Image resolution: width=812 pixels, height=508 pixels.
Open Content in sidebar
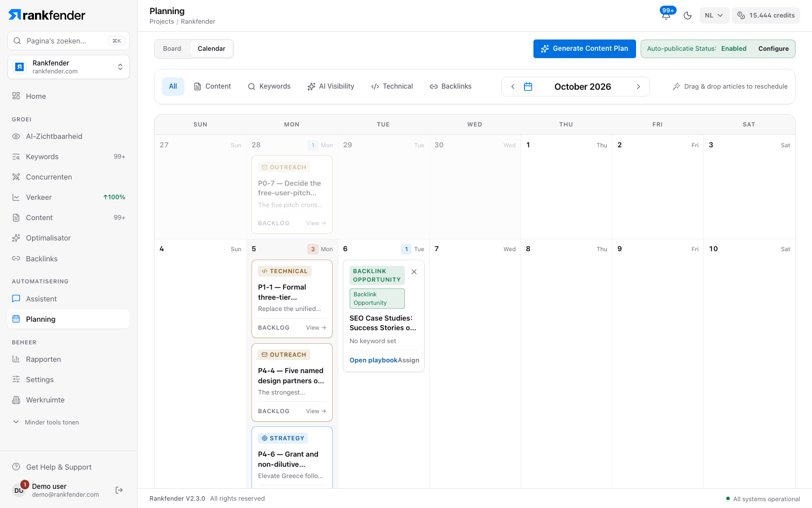click(68, 217)
